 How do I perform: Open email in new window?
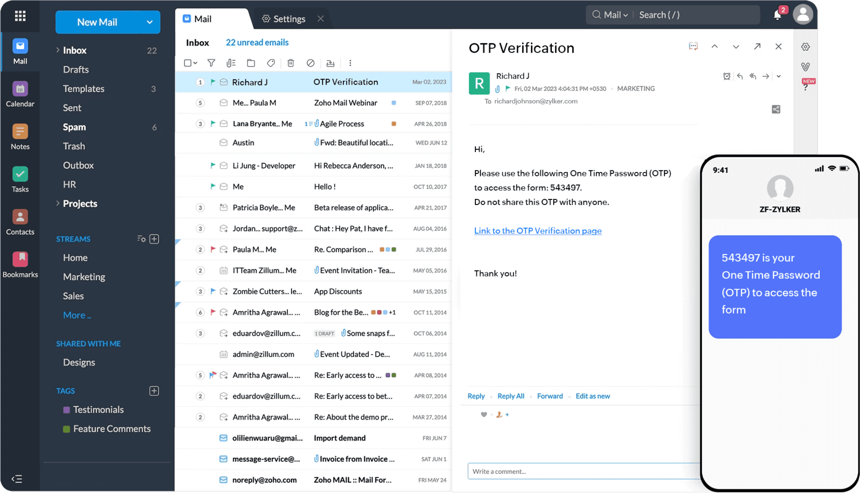[757, 46]
